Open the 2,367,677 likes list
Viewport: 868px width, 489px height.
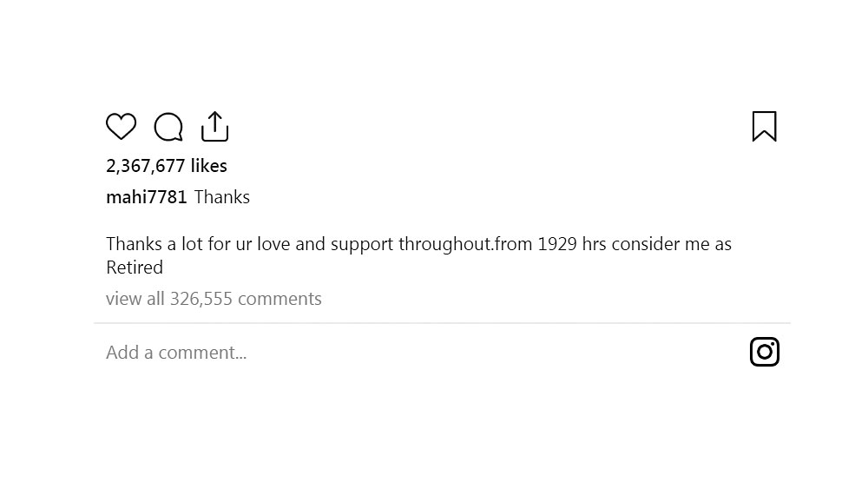tap(167, 166)
